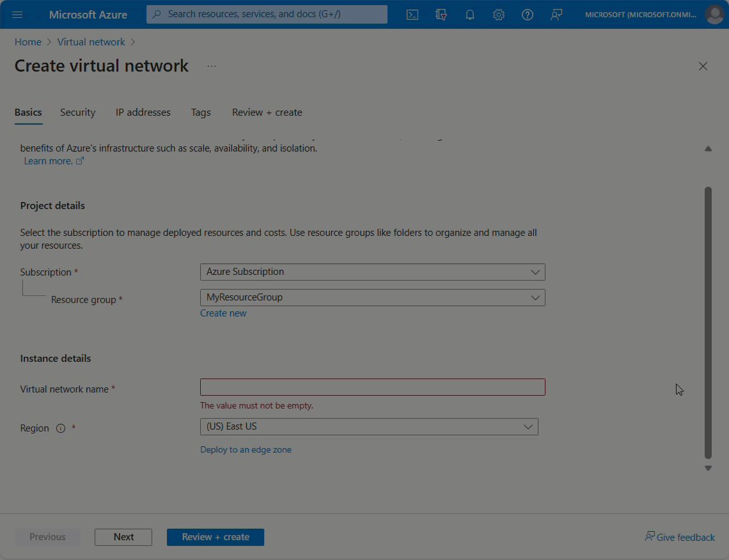729x560 pixels.
Task: Click the Deploy to an edge zone link
Action: pos(246,450)
